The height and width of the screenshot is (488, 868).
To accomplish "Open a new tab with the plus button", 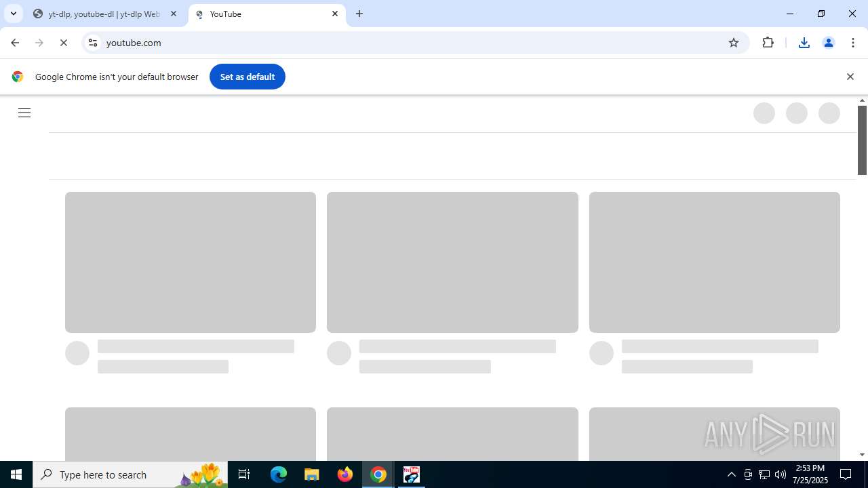I will tap(359, 14).
